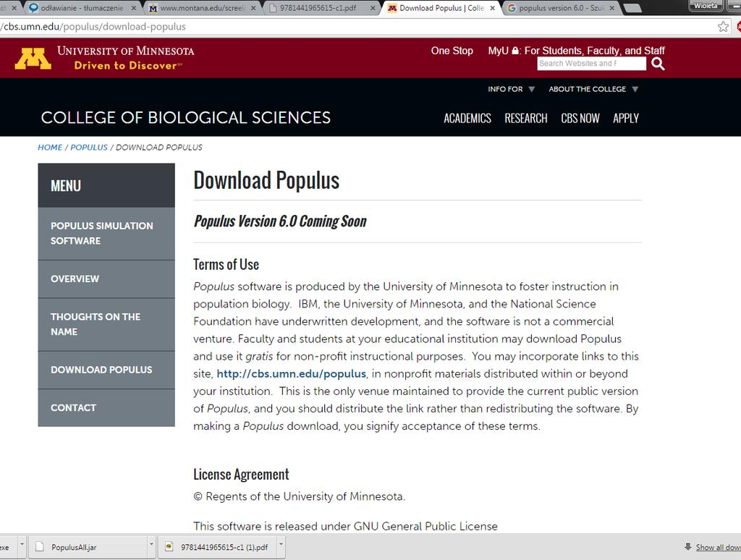
Task: Click the 'Terms of Use' heading
Action: tap(226, 265)
